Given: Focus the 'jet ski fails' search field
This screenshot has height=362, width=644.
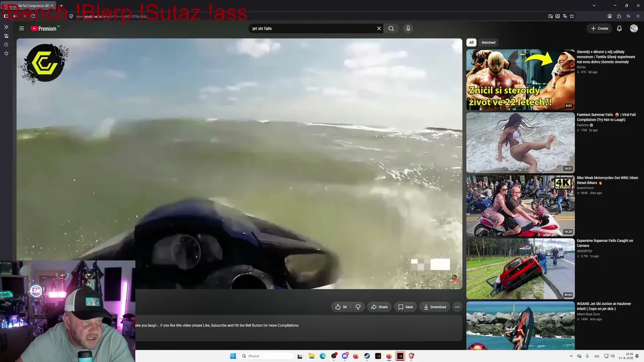Looking at the screenshot, I should pyautogui.click(x=313, y=29).
